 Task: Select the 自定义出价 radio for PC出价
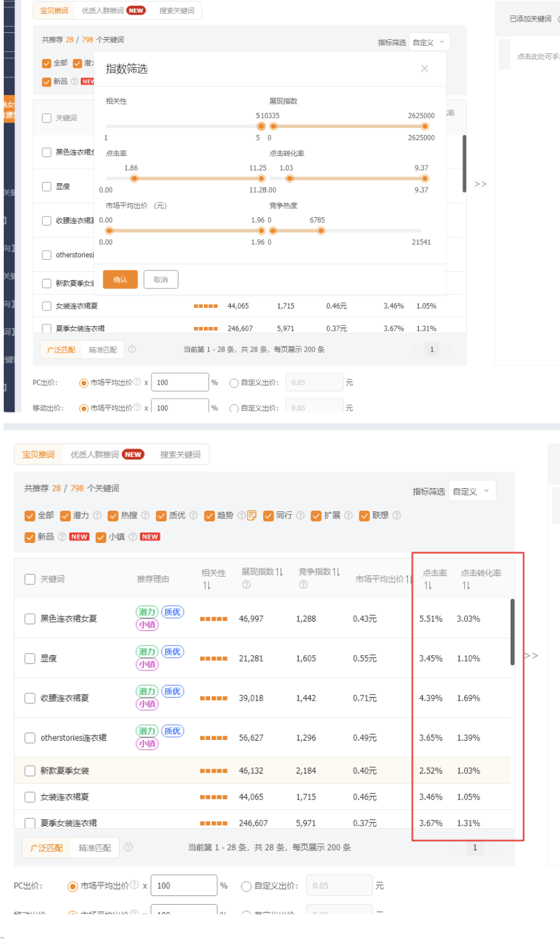(245, 885)
